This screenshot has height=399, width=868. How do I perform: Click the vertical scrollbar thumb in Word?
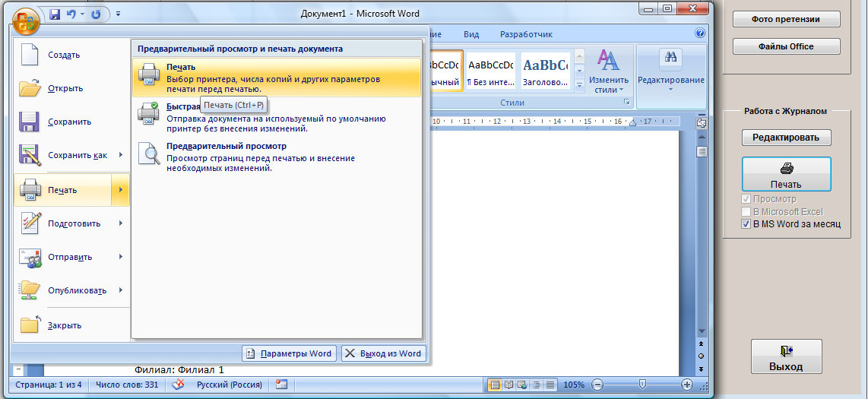click(702, 152)
